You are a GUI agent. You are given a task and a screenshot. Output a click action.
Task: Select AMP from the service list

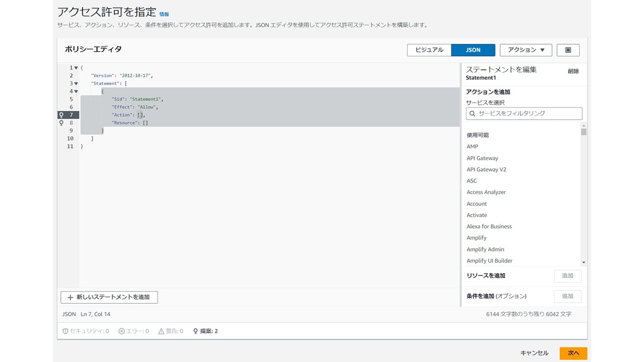pyautogui.click(x=472, y=147)
